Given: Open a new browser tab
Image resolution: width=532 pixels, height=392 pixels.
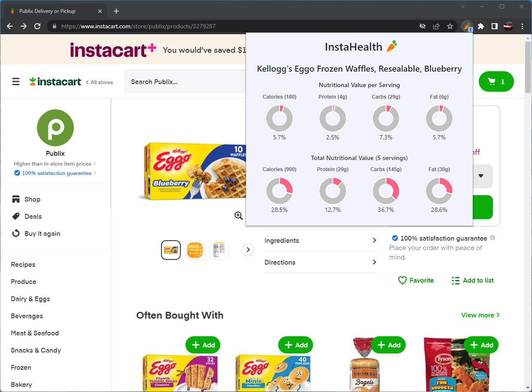Looking at the screenshot, I should click(116, 11).
